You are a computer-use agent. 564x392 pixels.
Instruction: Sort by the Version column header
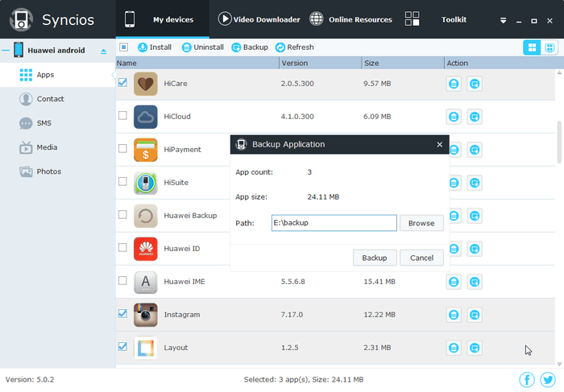(321, 63)
